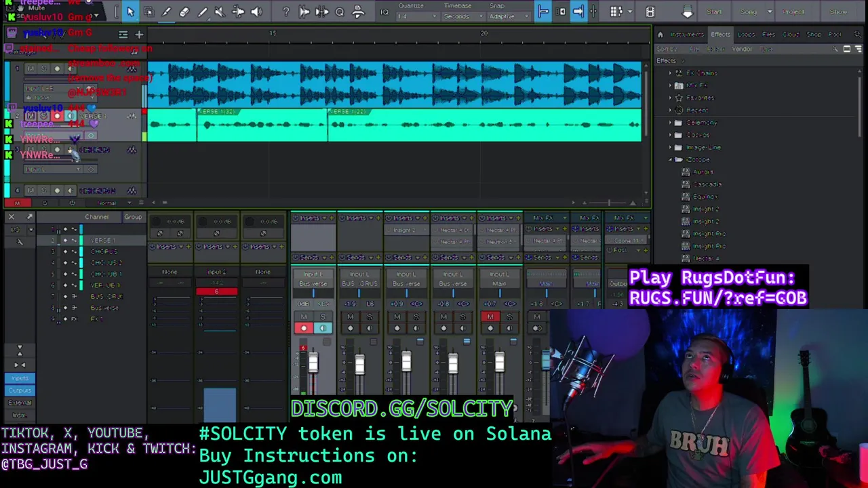Switch to the Files browser tab
Screen dimensions: 868x488
click(x=768, y=35)
